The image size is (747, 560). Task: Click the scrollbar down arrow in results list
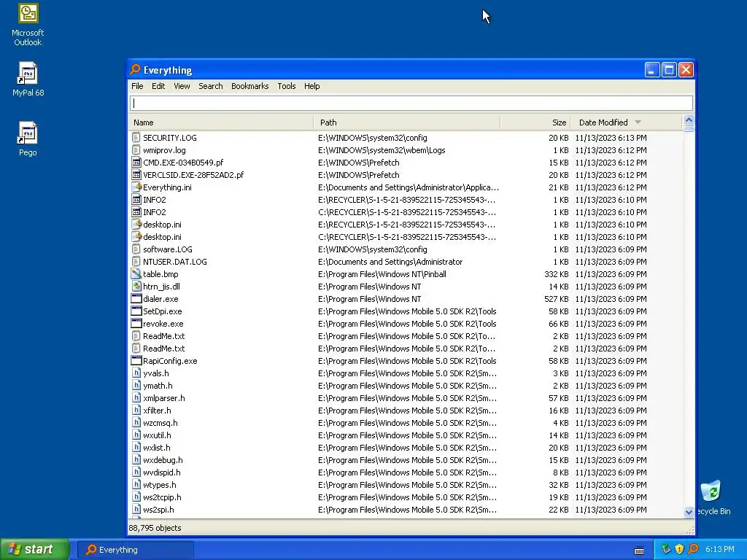689,513
